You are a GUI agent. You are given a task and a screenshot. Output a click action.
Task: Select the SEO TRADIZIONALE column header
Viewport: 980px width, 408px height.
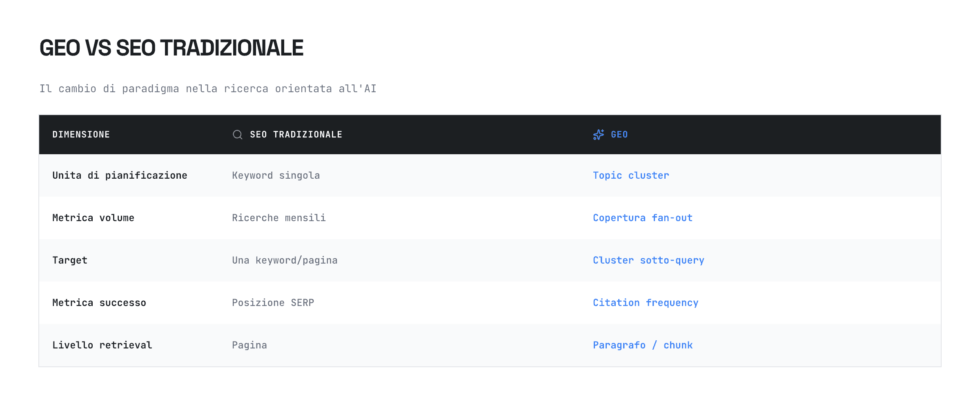pos(296,134)
